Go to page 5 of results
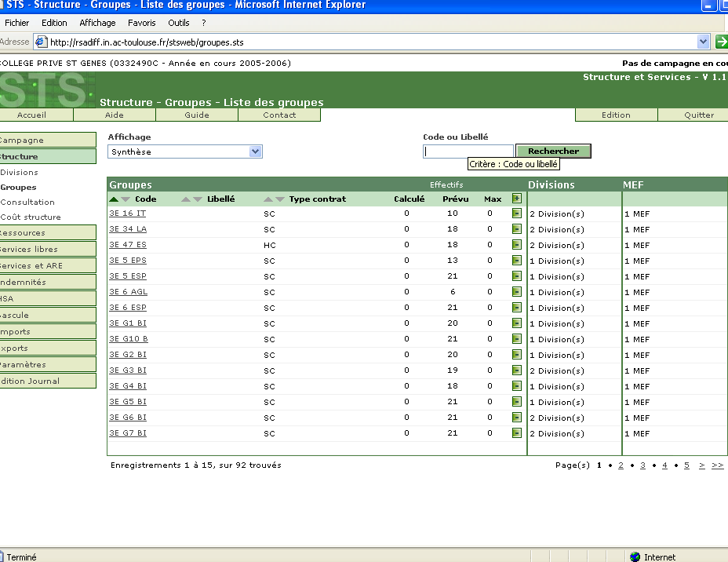 click(686, 465)
